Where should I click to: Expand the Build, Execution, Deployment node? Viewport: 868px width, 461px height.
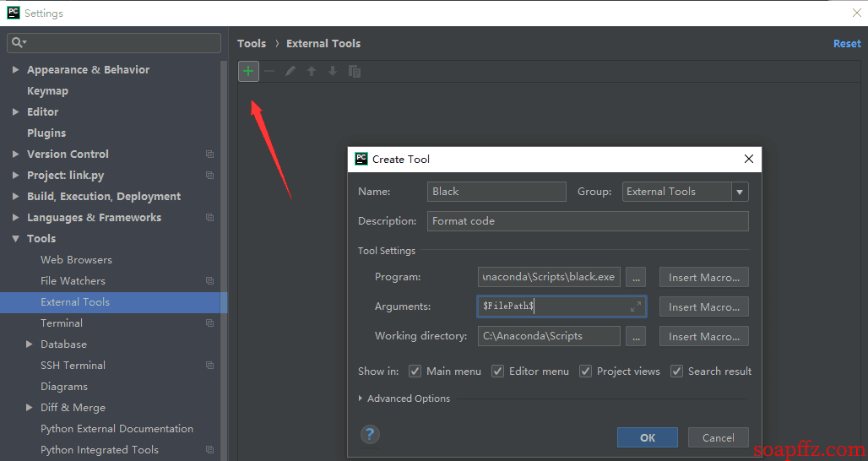pyautogui.click(x=15, y=197)
